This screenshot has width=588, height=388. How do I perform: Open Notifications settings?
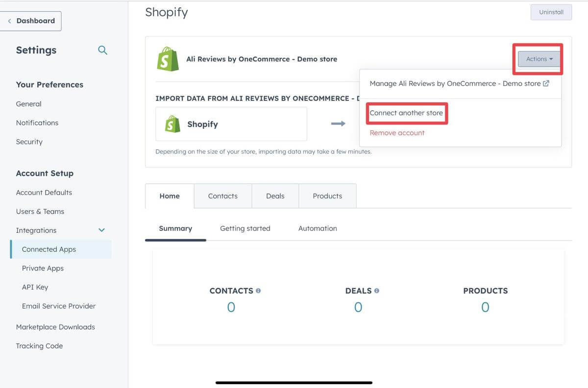(37, 123)
